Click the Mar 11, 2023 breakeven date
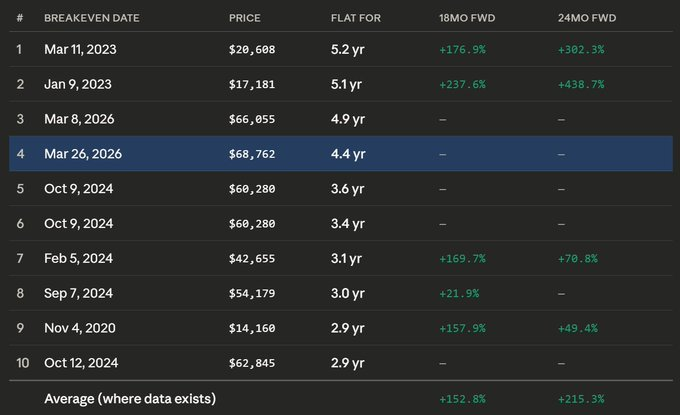 pyautogui.click(x=82, y=49)
